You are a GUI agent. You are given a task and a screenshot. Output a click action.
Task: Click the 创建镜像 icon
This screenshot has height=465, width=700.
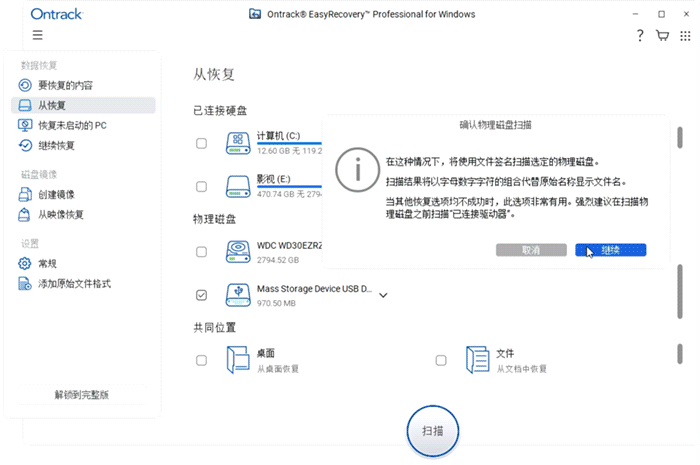pyautogui.click(x=25, y=195)
